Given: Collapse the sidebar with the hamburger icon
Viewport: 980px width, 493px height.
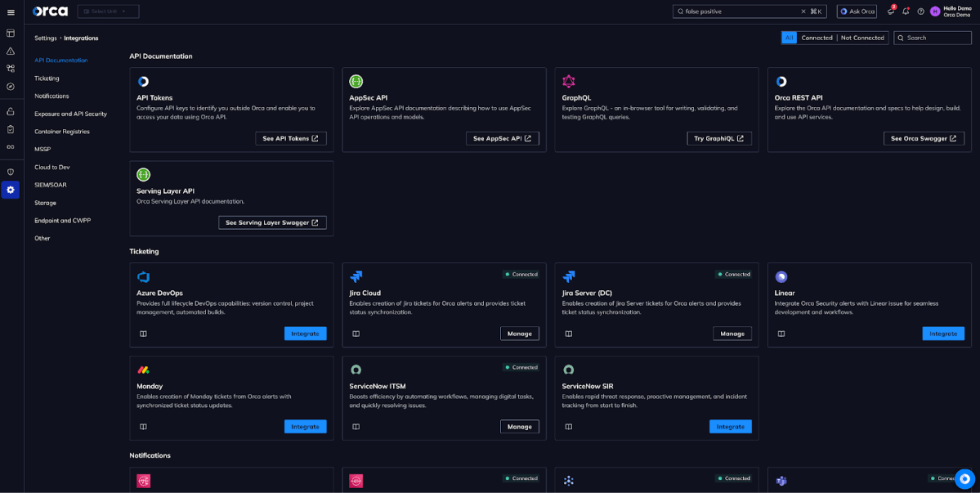Looking at the screenshot, I should (x=11, y=11).
